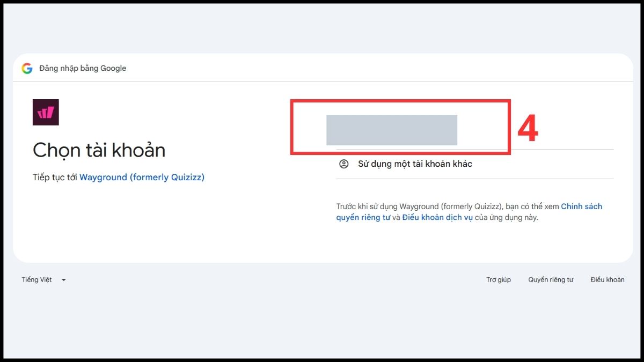Screen dimensions: 644x362
Task: Open the 'Điều khoản dịch vụ' link
Action: pyautogui.click(x=437, y=218)
